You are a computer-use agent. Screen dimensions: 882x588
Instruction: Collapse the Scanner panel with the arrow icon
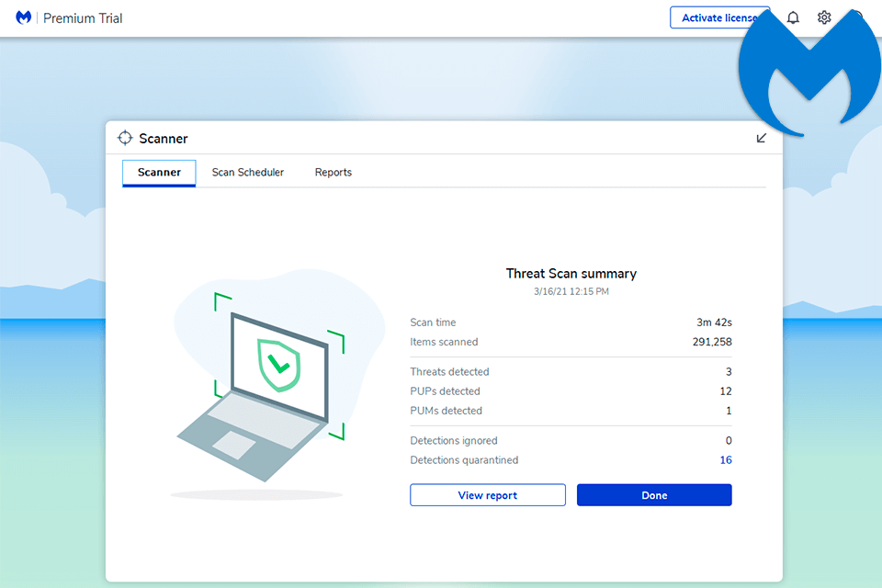point(761,138)
